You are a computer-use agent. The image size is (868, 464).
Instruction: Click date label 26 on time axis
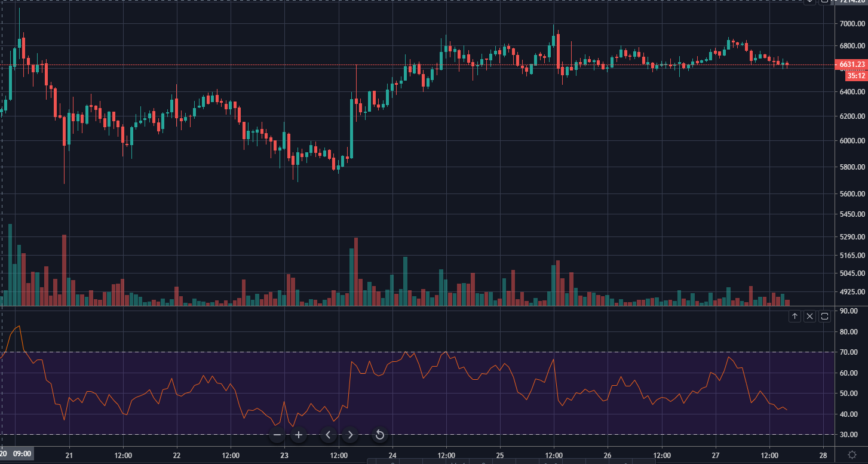608,455
